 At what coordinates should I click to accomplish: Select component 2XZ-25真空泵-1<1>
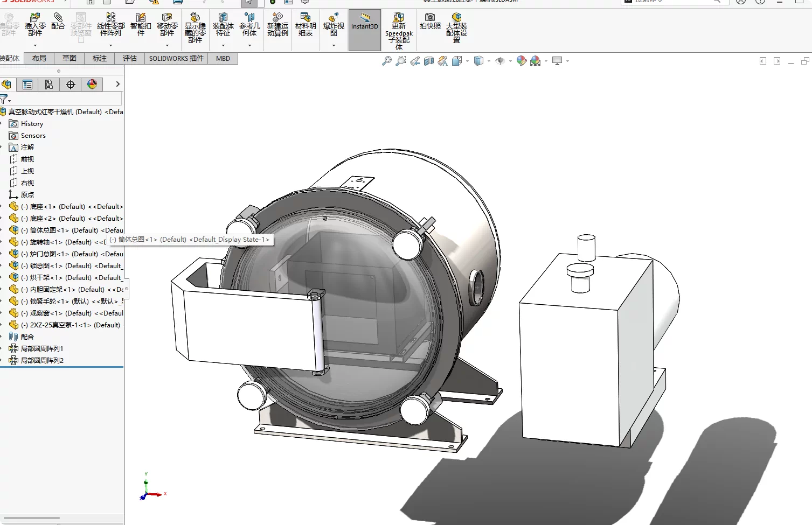65,325
